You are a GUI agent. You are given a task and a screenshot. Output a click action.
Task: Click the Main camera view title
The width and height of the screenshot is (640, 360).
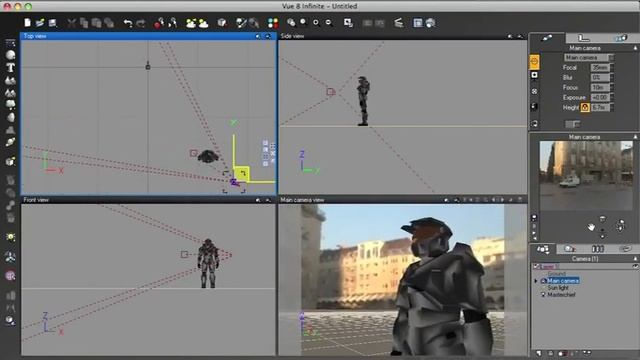[302, 200]
